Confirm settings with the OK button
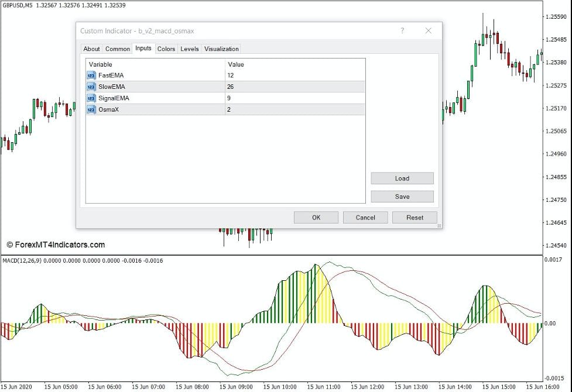The height and width of the screenshot is (392, 572). 316,217
